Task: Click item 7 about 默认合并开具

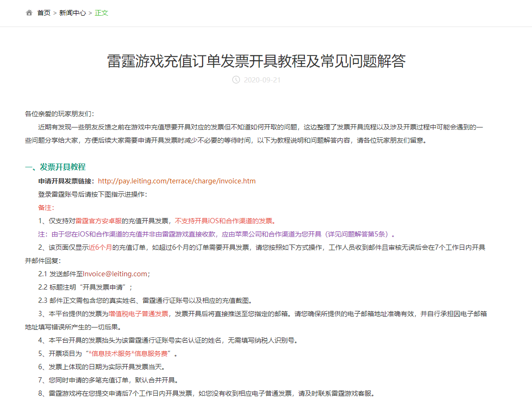Action: [109, 380]
